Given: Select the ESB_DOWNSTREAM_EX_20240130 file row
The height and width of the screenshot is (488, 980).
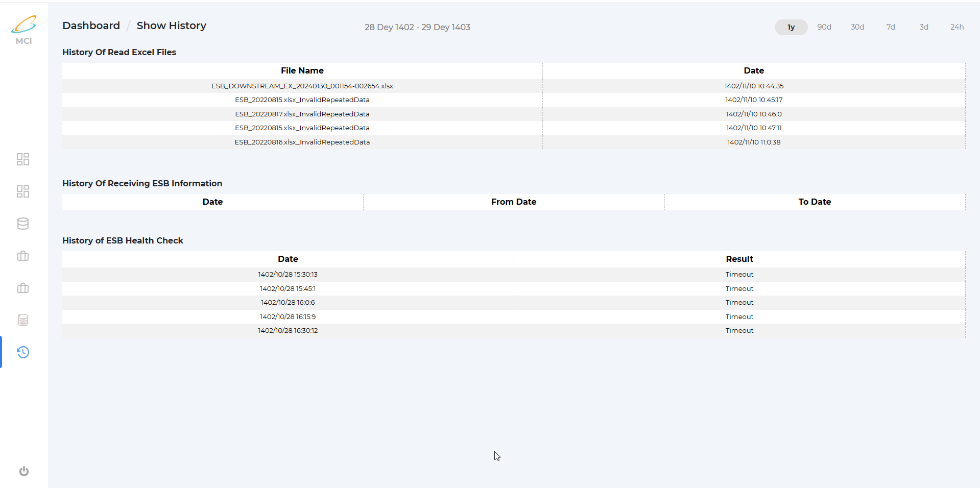Looking at the screenshot, I should [302, 86].
